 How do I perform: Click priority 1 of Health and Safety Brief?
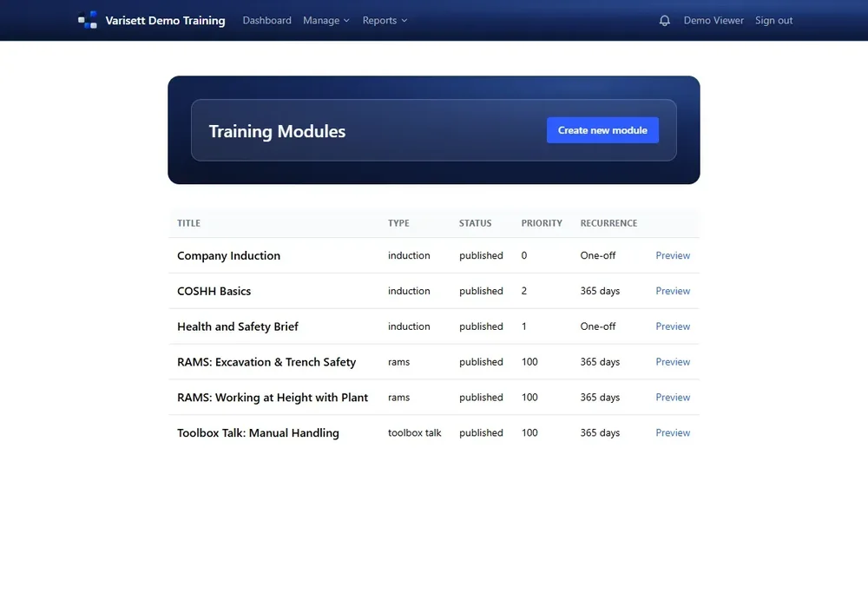[x=524, y=326]
